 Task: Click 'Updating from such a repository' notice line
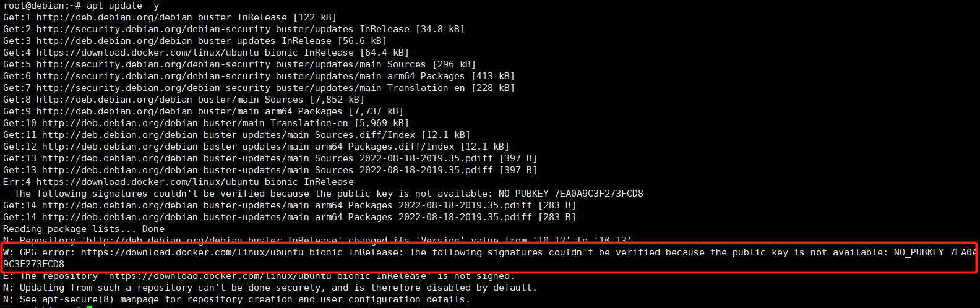coord(270,288)
